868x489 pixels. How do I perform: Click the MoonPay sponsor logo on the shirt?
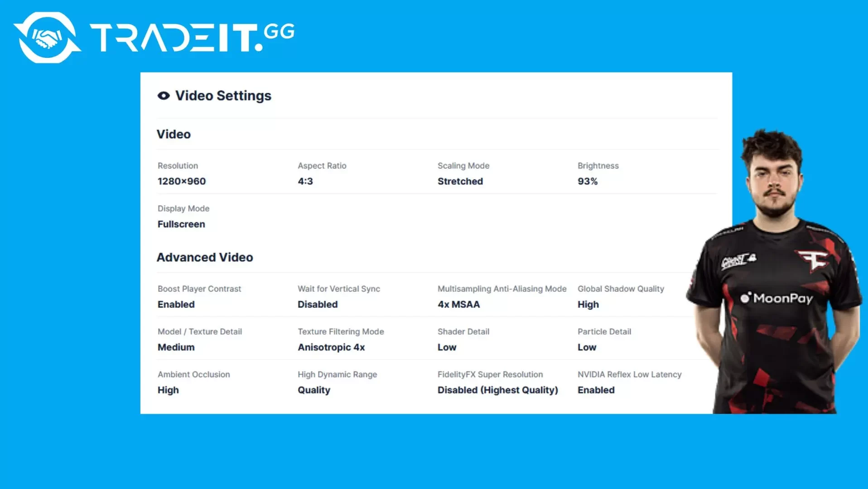(x=776, y=298)
